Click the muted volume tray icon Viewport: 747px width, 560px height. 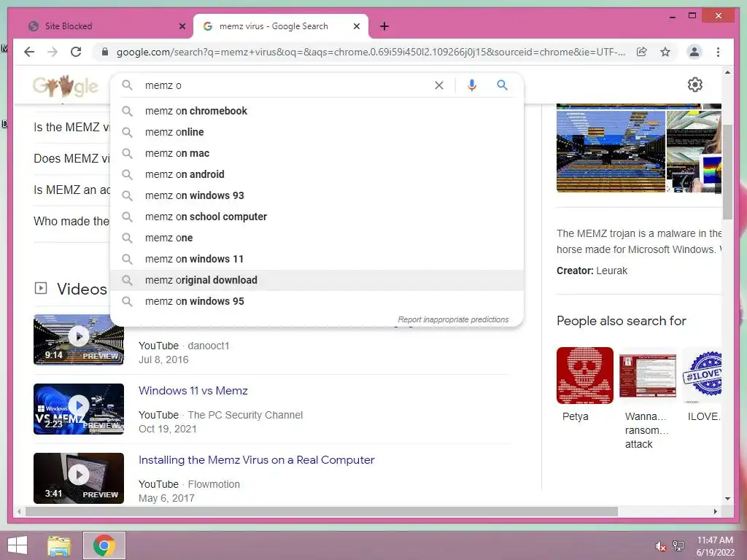coord(660,546)
